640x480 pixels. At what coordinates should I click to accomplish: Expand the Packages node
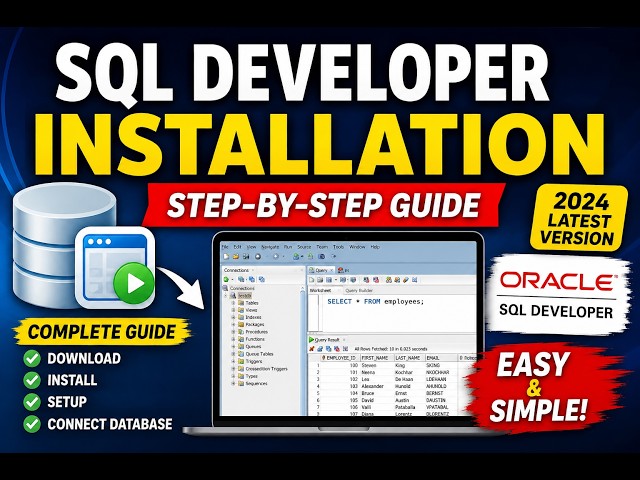(233, 324)
